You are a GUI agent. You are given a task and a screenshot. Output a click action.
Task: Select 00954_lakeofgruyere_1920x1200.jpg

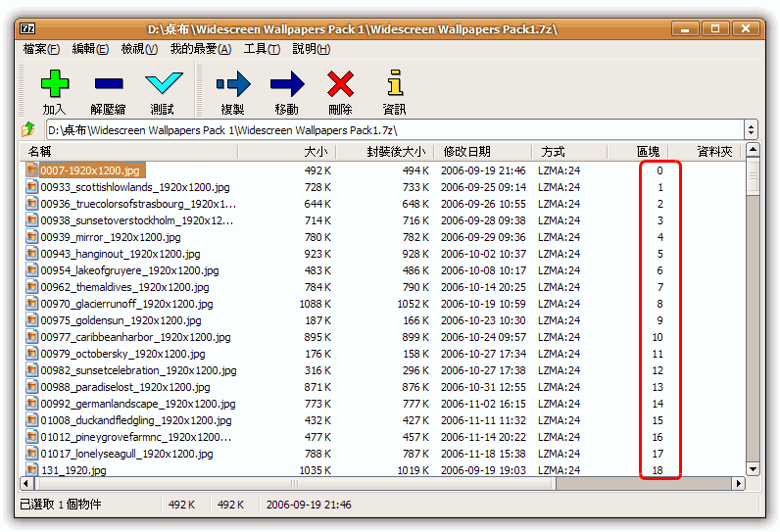click(129, 270)
